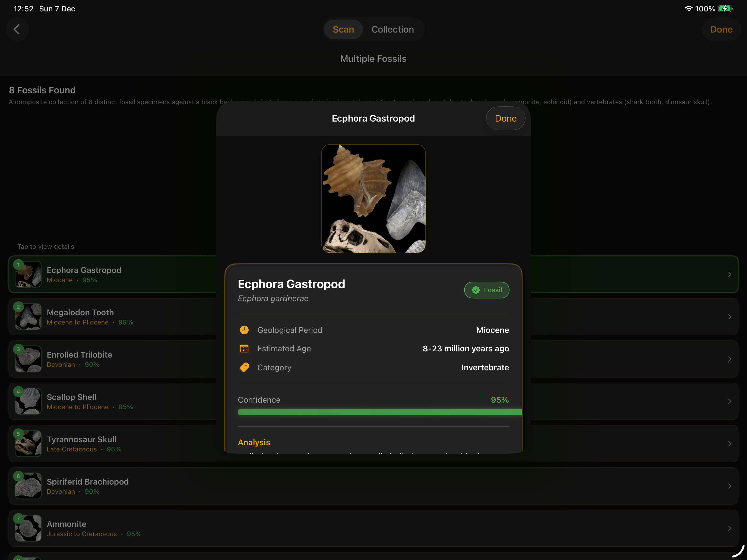The image size is (747, 560).
Task: Open the Tyrannosaur Skull list row
Action: pos(373,444)
